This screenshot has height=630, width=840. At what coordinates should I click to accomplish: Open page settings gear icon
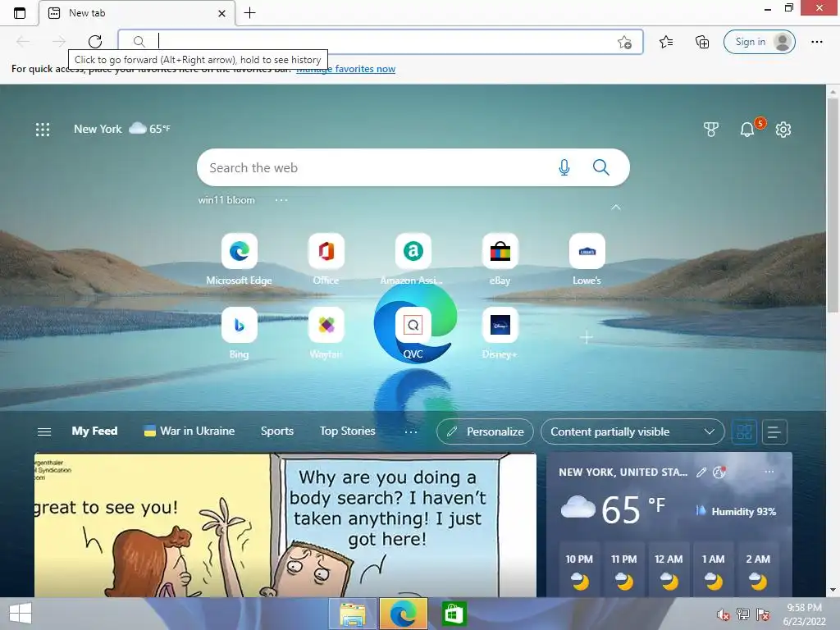[783, 129]
